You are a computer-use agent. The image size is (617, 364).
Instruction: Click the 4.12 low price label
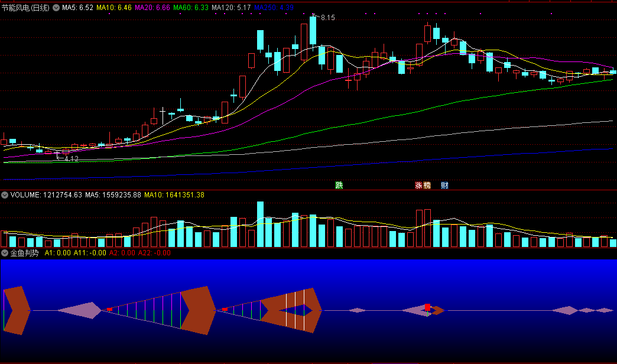[72, 159]
